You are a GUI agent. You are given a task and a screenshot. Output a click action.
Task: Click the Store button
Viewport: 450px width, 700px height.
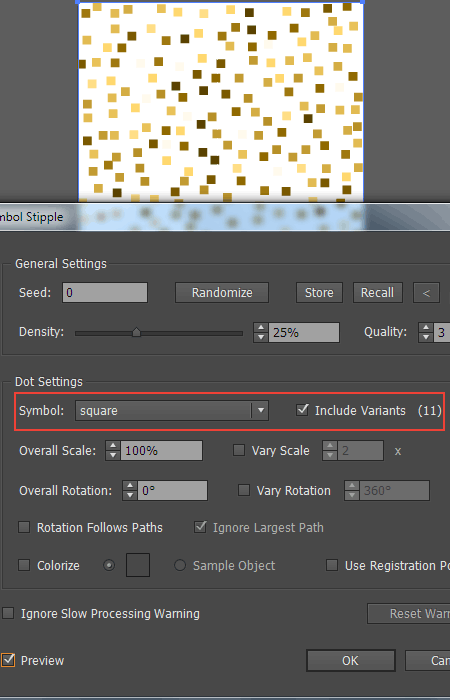[319, 293]
